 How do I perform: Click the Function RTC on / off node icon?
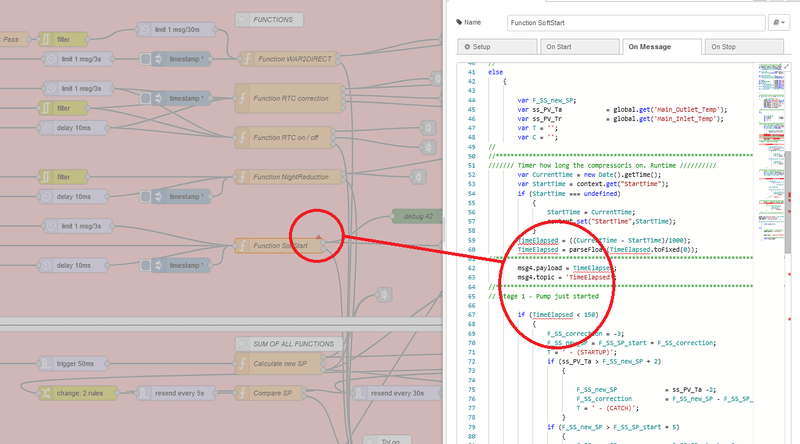(243, 138)
